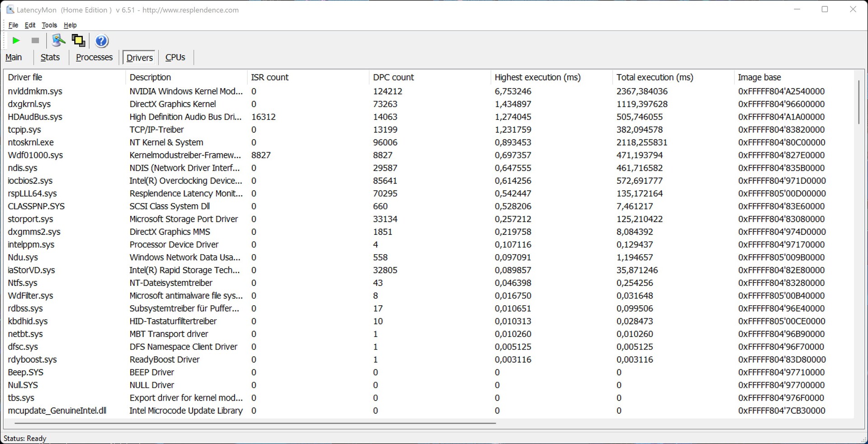The width and height of the screenshot is (868, 444).
Task: Select the WdFilter.sys driver row
Action: pyautogui.click(x=429, y=296)
